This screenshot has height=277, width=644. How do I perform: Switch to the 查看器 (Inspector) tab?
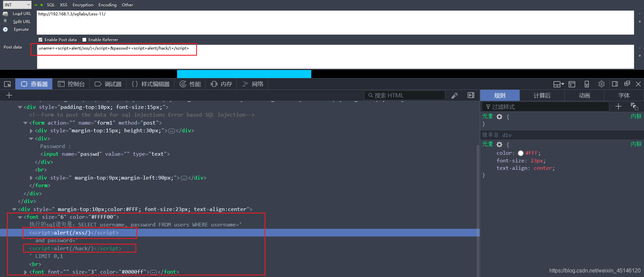(x=34, y=84)
